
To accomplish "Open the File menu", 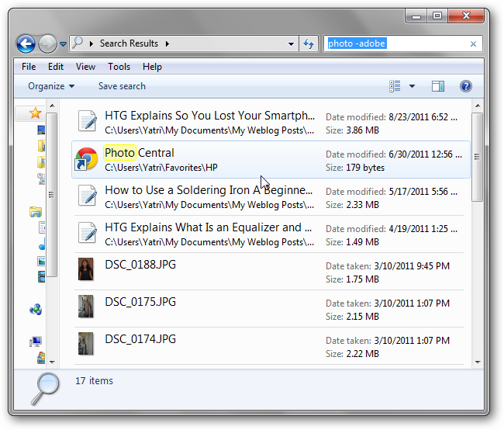I will click(29, 67).
